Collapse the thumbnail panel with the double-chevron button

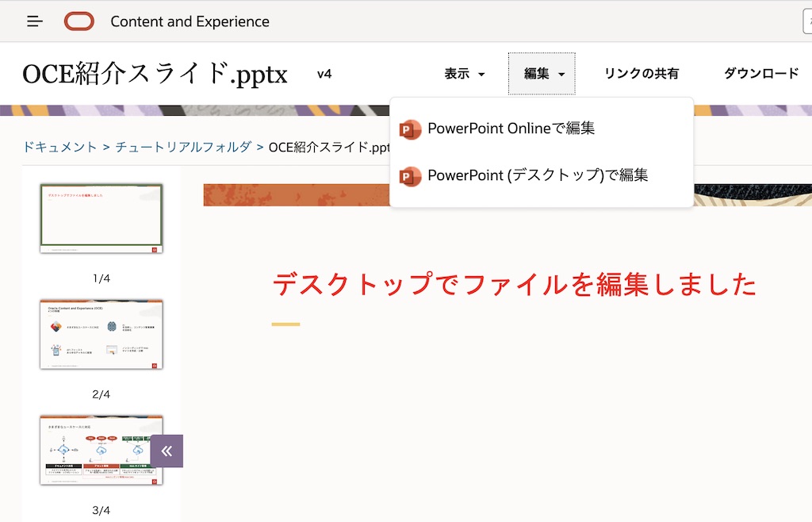[x=167, y=451]
